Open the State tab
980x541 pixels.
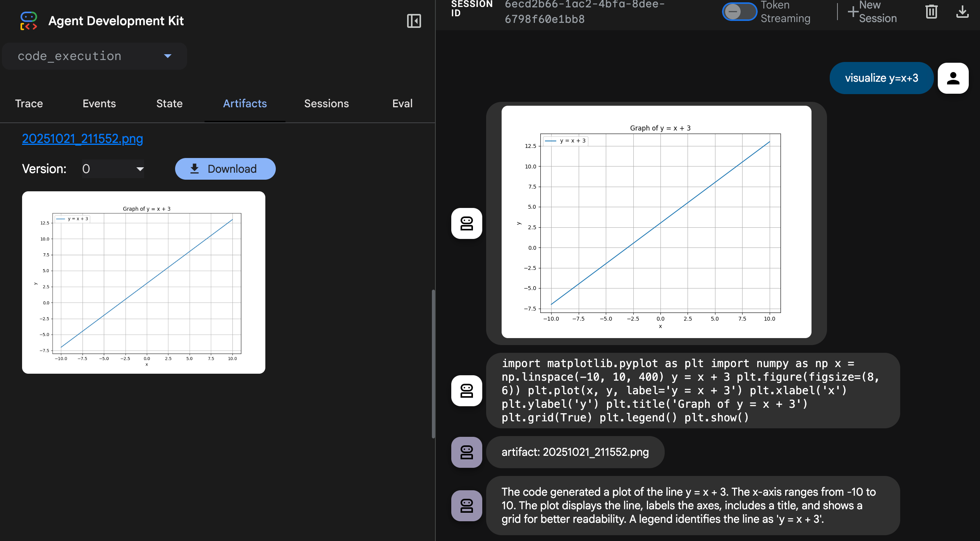pos(169,103)
